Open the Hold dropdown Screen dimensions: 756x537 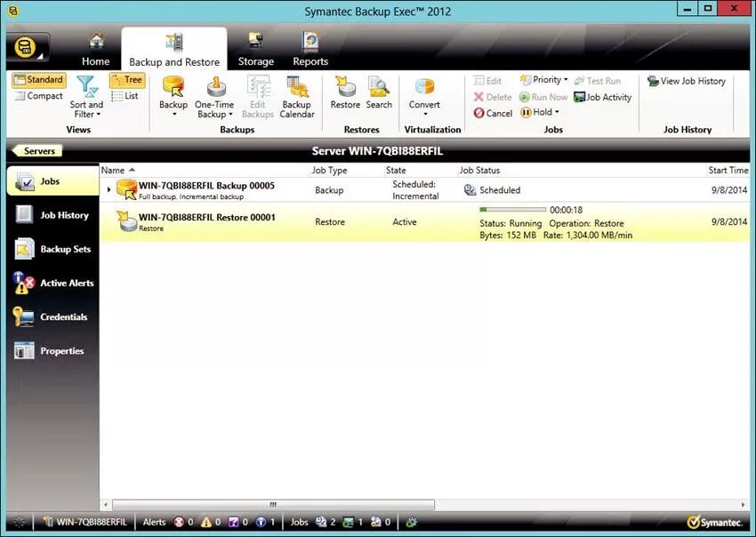pyautogui.click(x=540, y=112)
